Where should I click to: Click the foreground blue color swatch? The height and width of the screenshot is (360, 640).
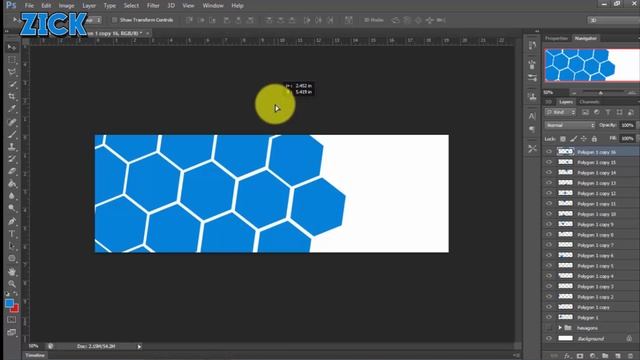[x=9, y=303]
